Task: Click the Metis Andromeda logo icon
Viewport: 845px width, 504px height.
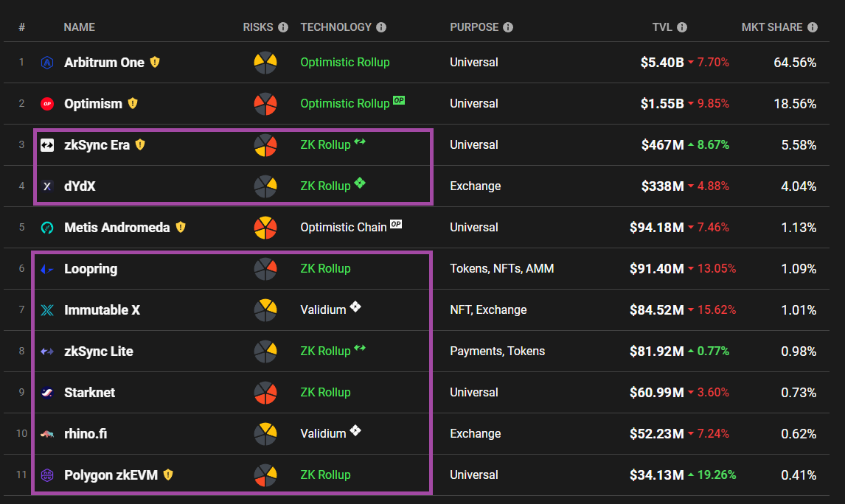Action: point(47,228)
